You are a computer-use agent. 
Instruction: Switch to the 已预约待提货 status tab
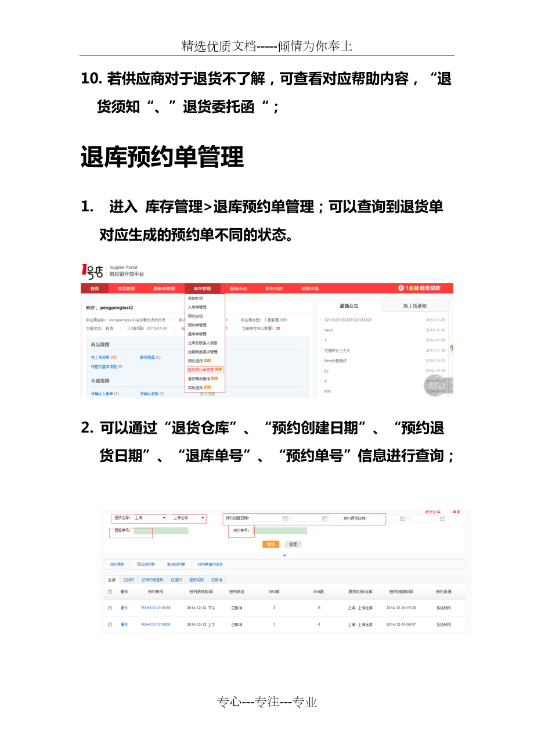pyautogui.click(x=152, y=580)
